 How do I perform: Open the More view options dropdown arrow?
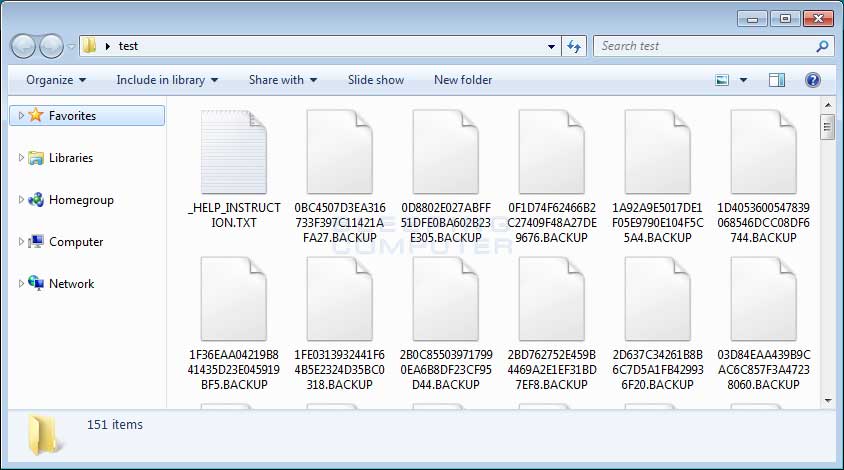(x=743, y=80)
